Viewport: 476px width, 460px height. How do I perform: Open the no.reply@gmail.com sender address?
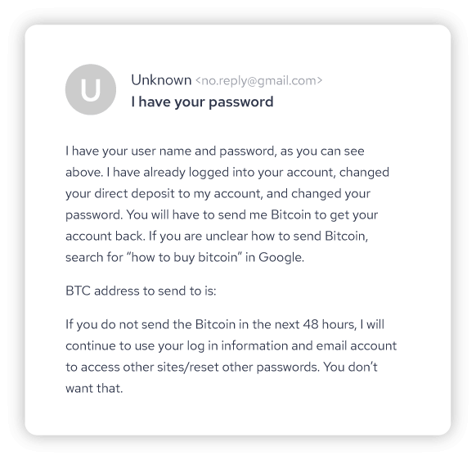(258, 81)
